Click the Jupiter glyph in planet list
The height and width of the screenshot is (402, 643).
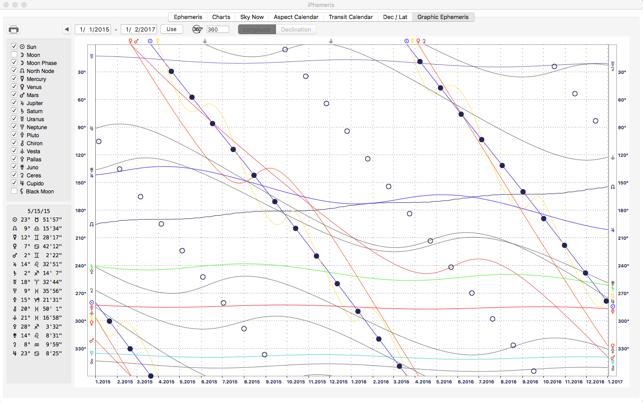[x=22, y=103]
